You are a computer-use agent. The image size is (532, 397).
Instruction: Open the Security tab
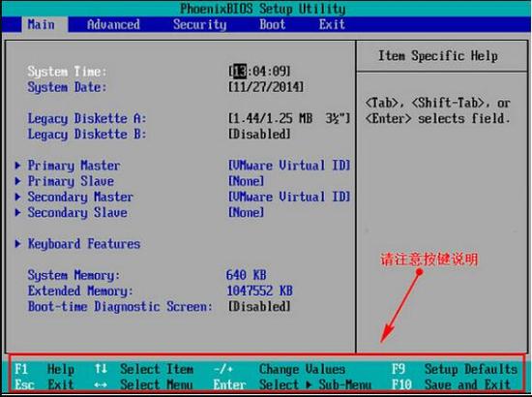199,24
